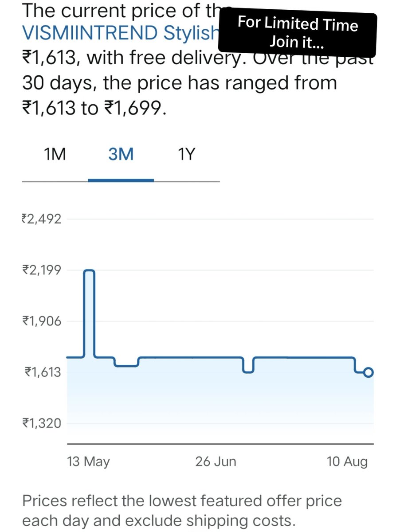Select the 3M price history tab
This screenshot has height=532, width=396.
coord(121,155)
